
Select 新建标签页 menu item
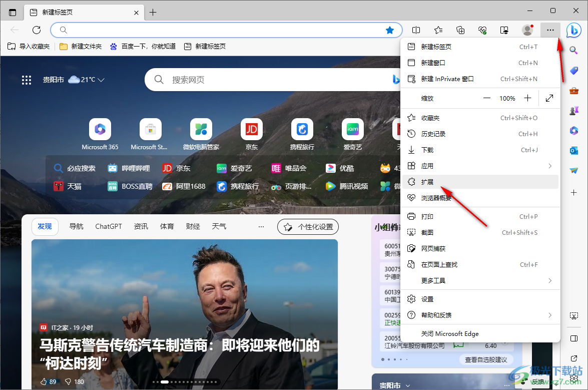point(480,47)
